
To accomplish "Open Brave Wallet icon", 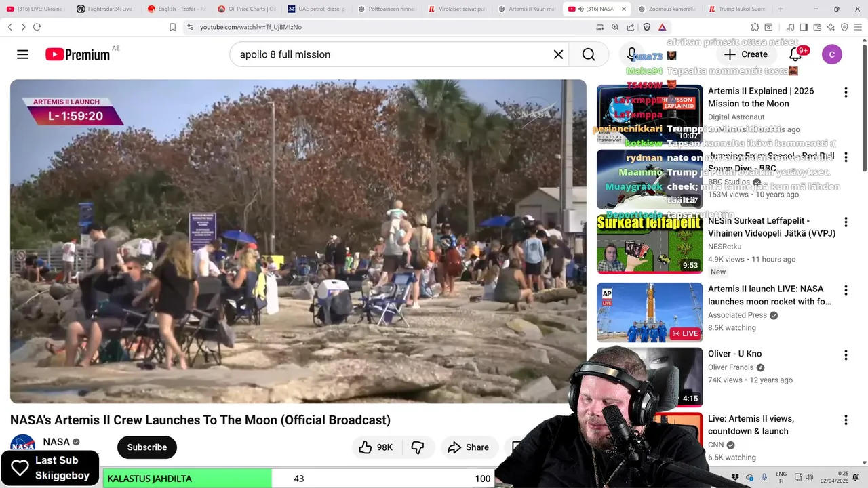I will (x=817, y=27).
